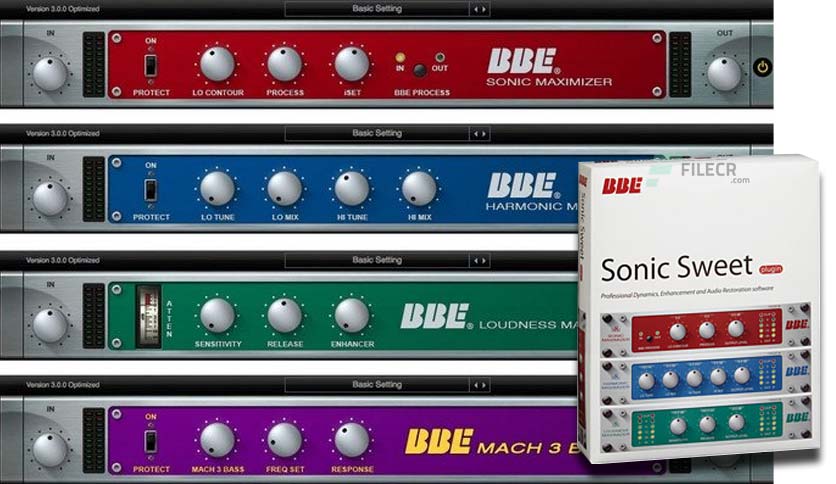
Task: Open the Sonic Maximizer preset field 'Basic Setting'
Action: (x=377, y=9)
